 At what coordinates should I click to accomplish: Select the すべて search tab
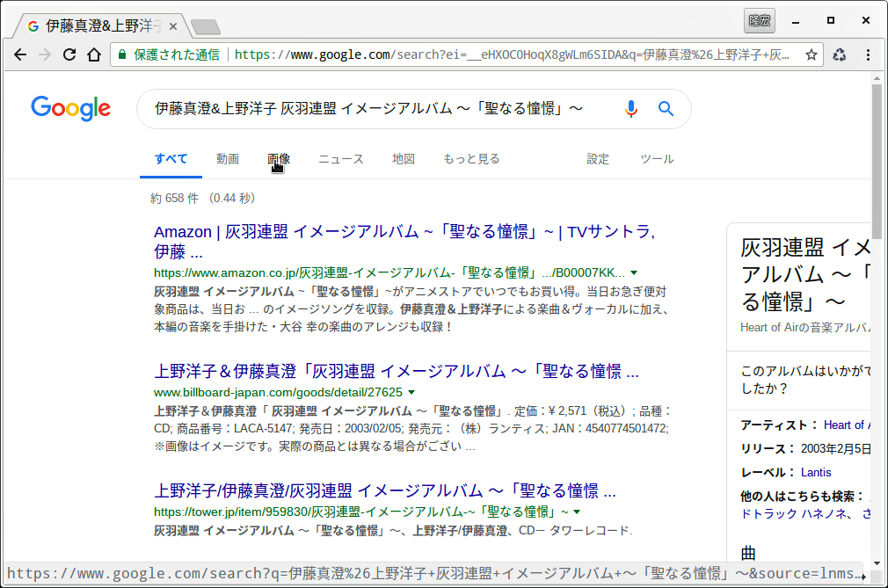coord(171,159)
